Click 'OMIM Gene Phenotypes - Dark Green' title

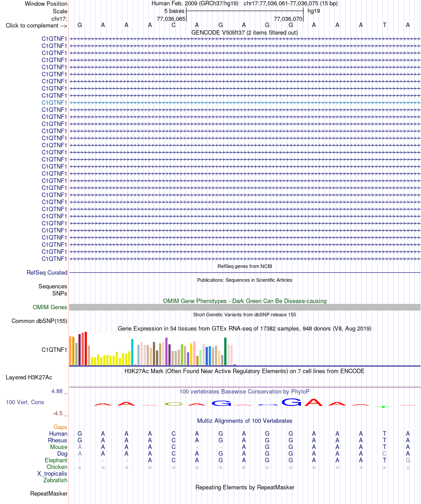tap(245, 301)
